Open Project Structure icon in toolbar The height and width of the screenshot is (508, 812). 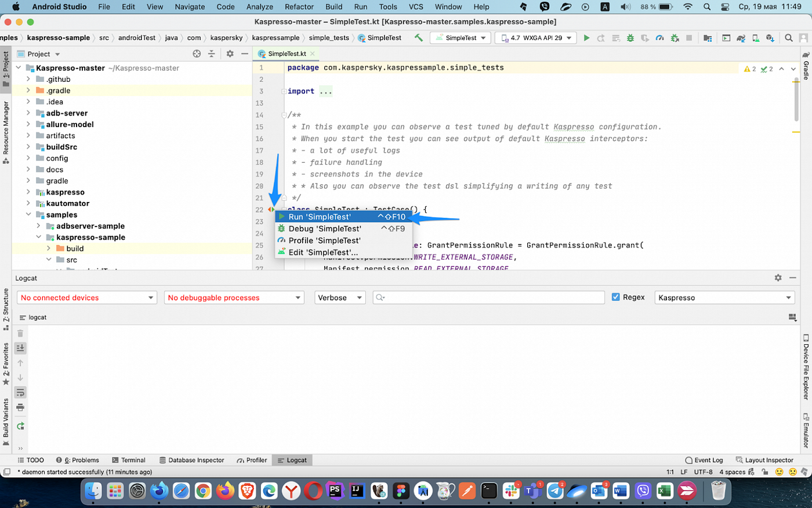point(708,38)
